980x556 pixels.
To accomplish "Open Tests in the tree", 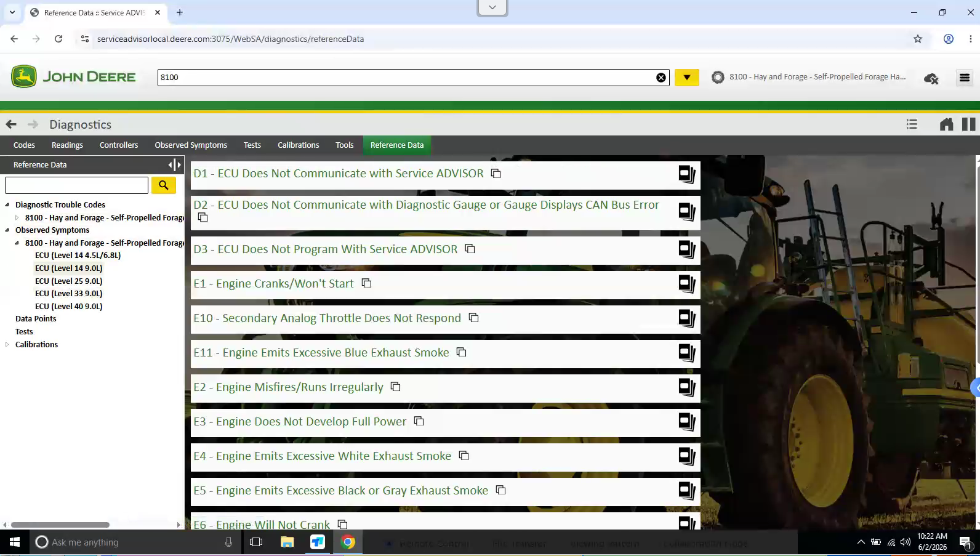I will pos(24,332).
